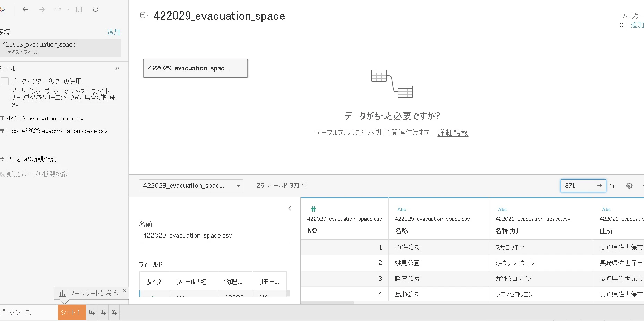The image size is (644, 321).
Task: Collapse the metadata pane with the chevron
Action: click(290, 208)
